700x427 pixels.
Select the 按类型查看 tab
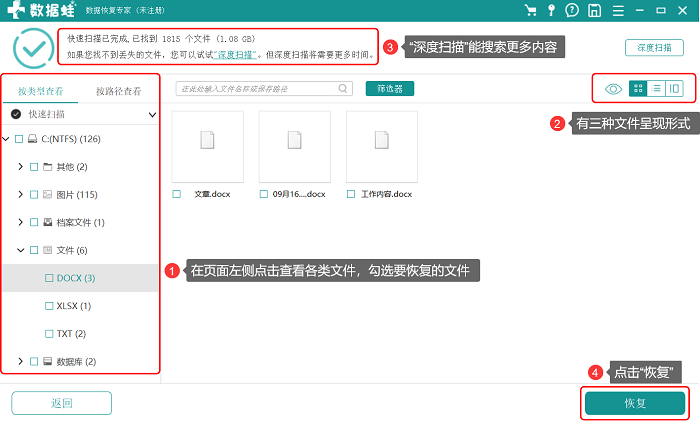pos(41,91)
